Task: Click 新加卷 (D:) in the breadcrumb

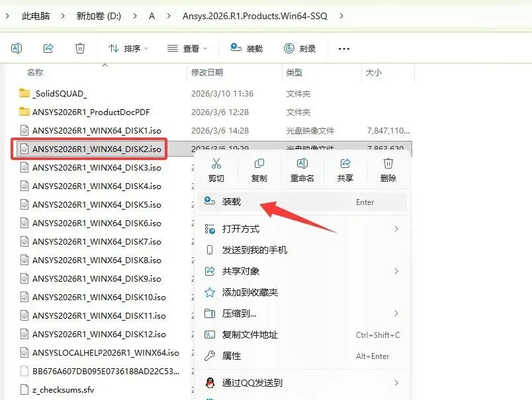Action: coord(99,16)
